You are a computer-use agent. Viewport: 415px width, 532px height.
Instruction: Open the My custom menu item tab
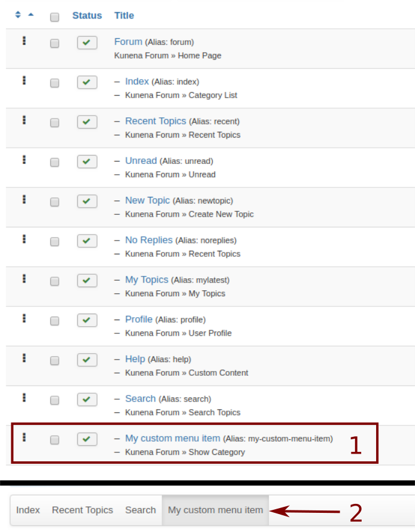(215, 510)
